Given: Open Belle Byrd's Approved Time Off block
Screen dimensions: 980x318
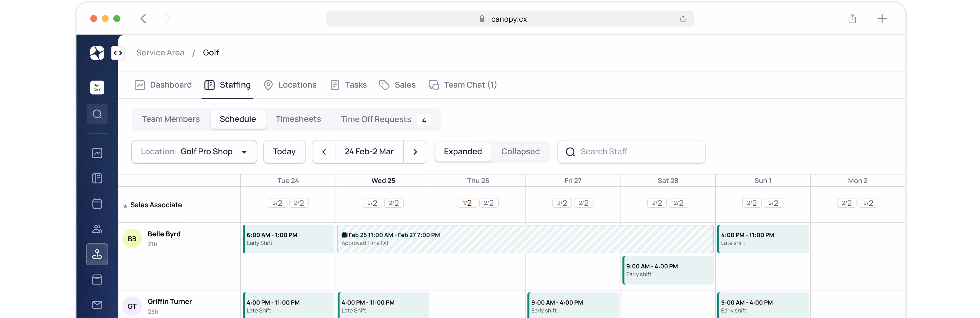Looking at the screenshot, I should 525,239.
